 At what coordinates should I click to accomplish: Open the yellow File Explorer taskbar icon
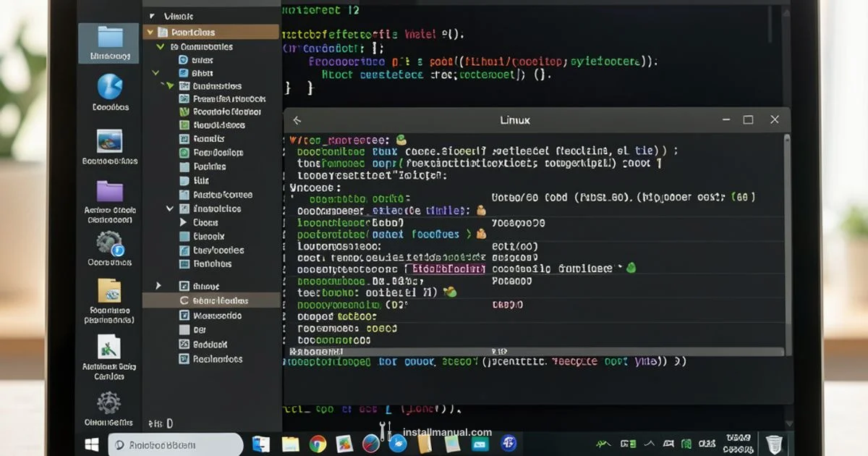click(290, 444)
